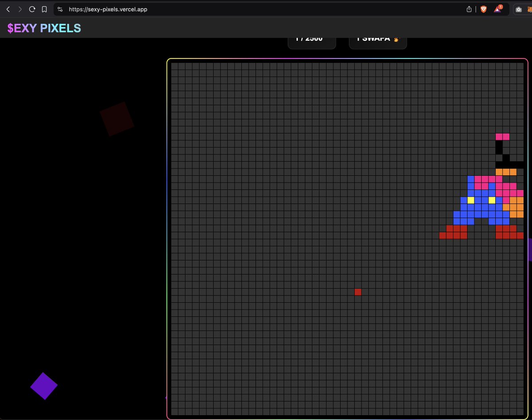532x420 pixels.
Task: Click the $EXY PIXELS logo
Action: point(44,28)
